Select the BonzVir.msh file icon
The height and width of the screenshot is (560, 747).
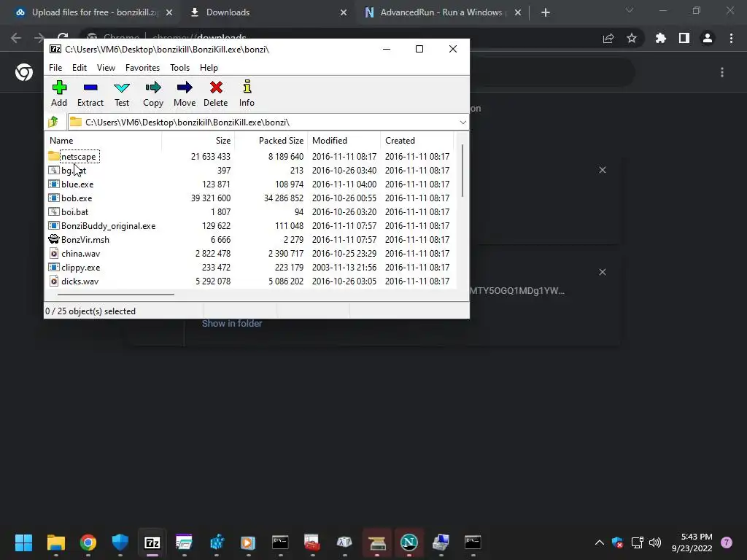click(54, 239)
